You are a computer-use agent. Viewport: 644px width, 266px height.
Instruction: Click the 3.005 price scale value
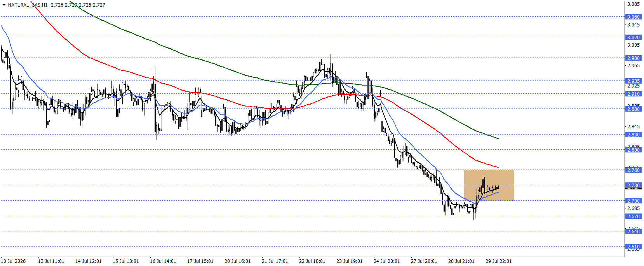(634, 45)
